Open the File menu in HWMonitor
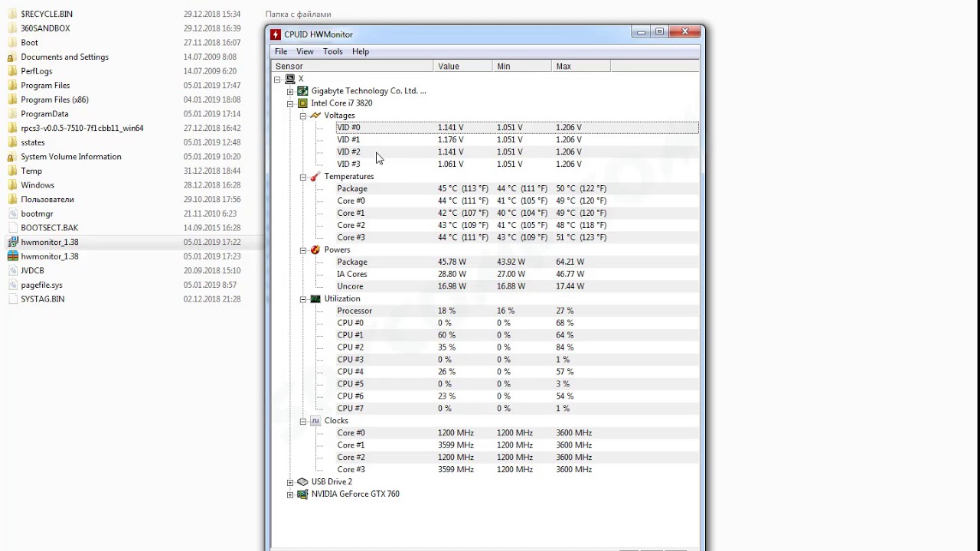This screenshot has width=980, height=551. click(x=281, y=51)
